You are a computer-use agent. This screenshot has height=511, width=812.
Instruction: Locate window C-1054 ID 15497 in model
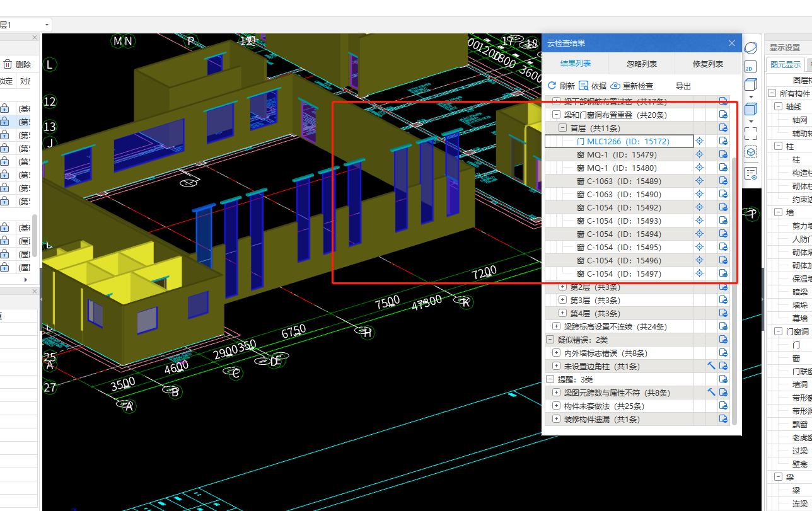coord(699,273)
